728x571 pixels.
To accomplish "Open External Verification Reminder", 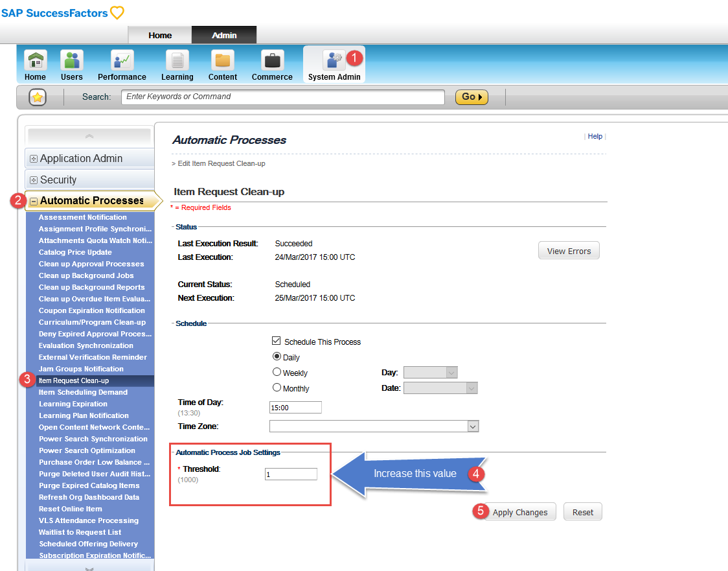I will 93,357.
